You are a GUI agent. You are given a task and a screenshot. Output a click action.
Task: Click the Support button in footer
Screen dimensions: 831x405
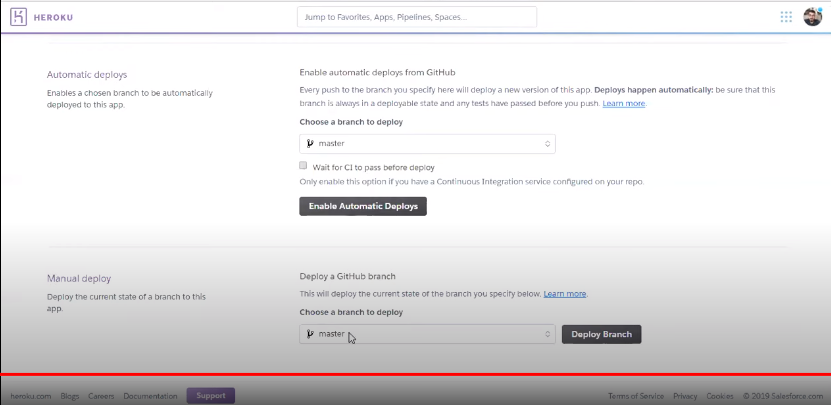[211, 395]
